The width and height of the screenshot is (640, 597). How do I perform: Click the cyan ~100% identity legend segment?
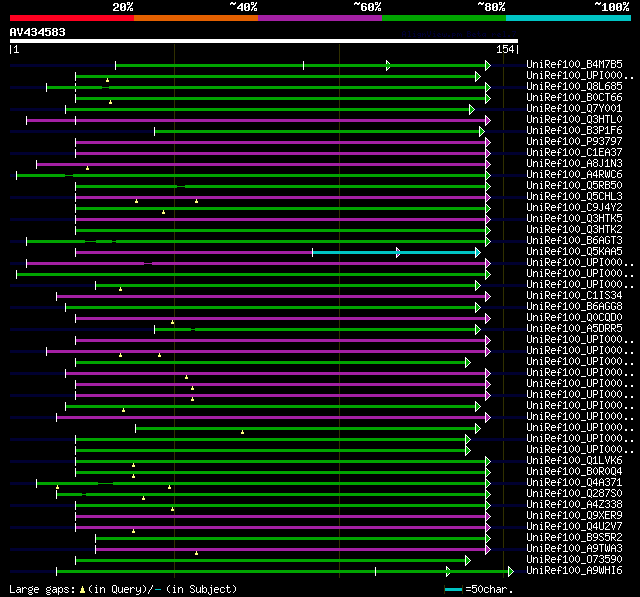click(x=569, y=18)
